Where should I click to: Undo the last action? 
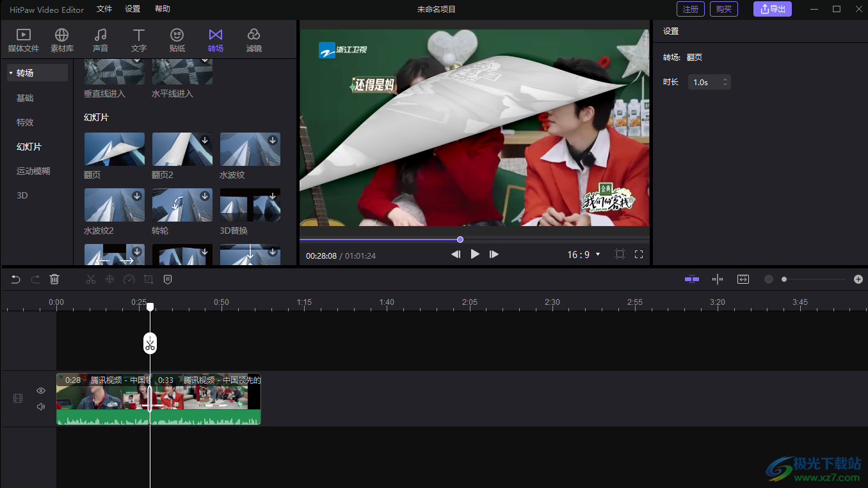[x=16, y=279]
